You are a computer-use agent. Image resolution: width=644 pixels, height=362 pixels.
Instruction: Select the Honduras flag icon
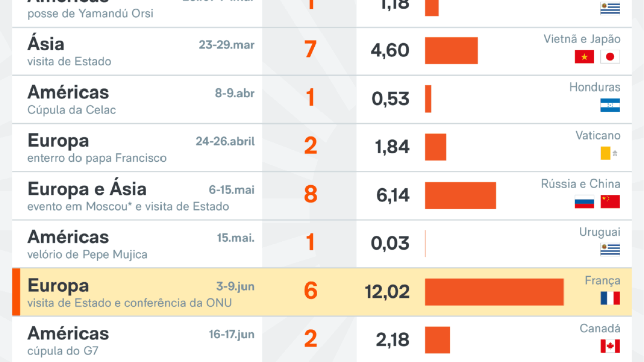pyautogui.click(x=610, y=105)
